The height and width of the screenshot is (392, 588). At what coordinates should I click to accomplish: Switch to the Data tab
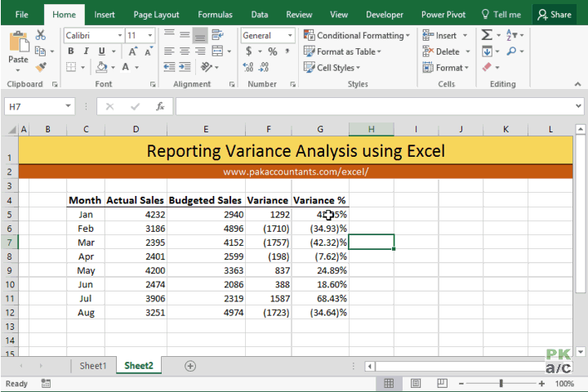coord(260,15)
